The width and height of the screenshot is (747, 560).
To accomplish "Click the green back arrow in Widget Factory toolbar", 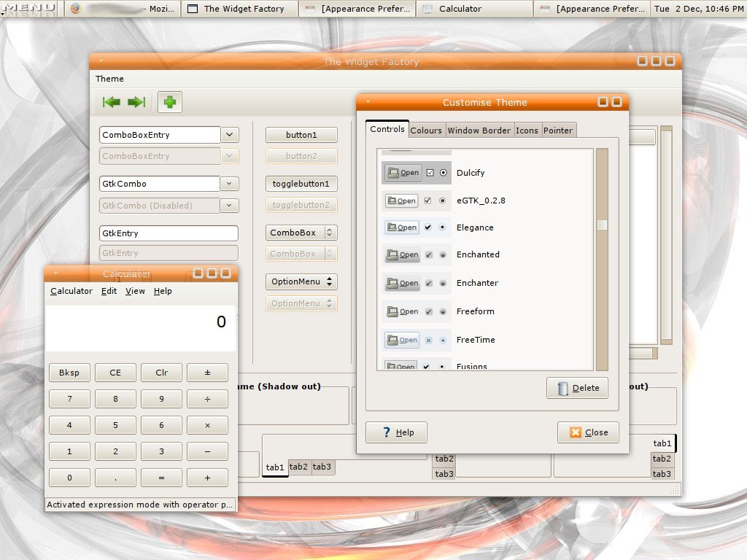I will click(x=112, y=102).
